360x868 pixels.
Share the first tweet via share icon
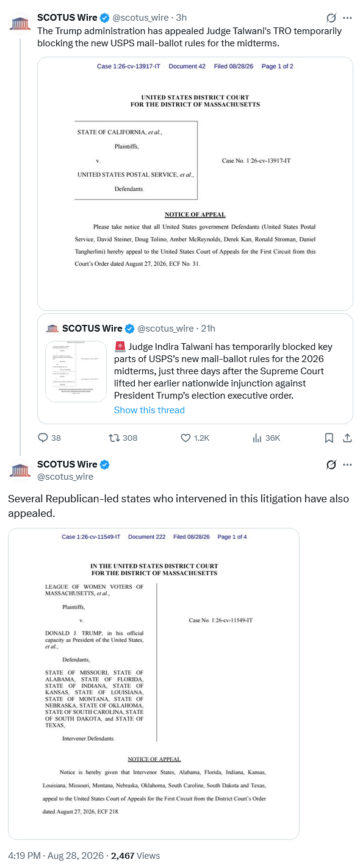click(x=347, y=438)
